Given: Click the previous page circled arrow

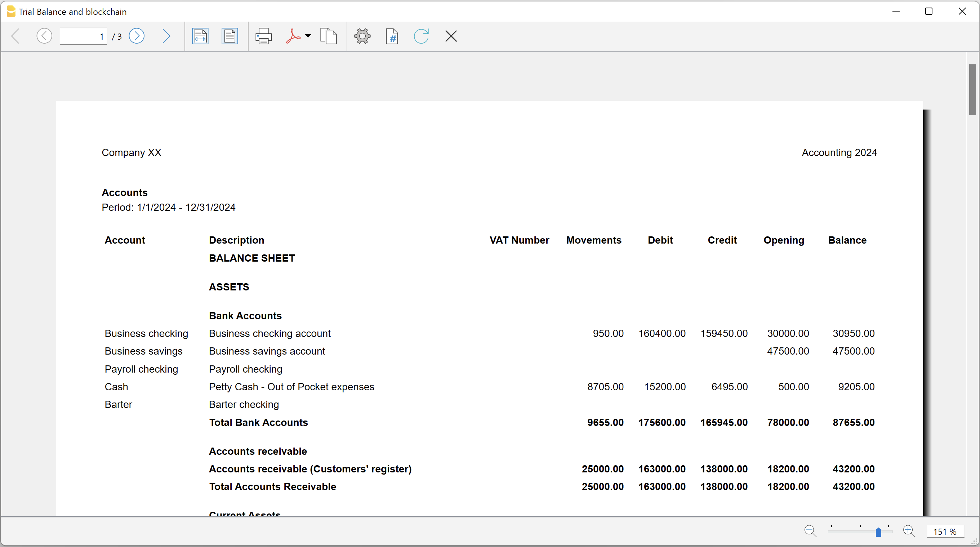Looking at the screenshot, I should pos(44,36).
